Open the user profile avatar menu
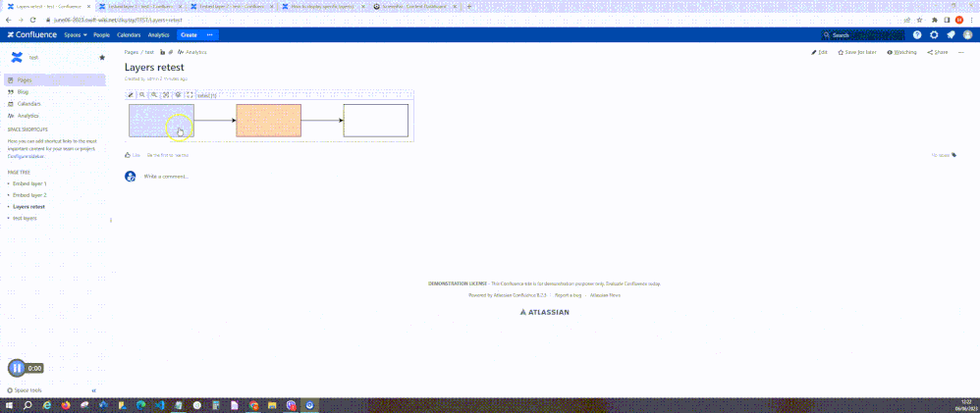The height and width of the screenshot is (413, 980). coord(967,35)
